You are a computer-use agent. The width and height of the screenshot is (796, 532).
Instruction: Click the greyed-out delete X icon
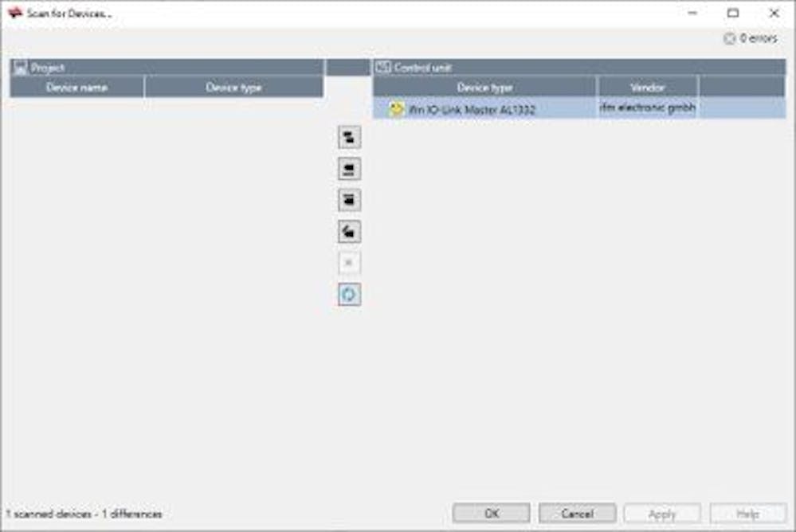pyautogui.click(x=349, y=263)
